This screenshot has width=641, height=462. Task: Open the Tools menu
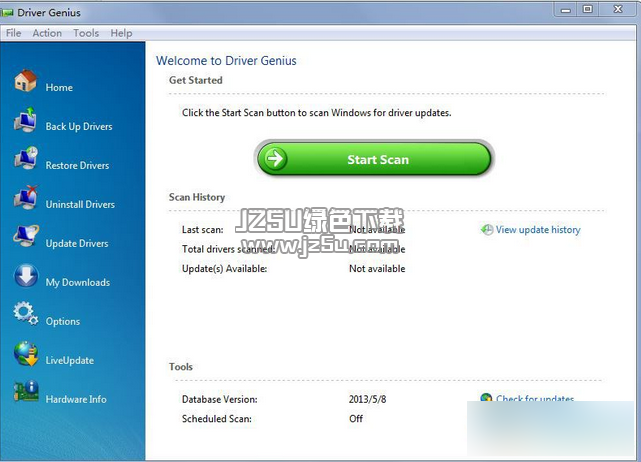point(86,33)
